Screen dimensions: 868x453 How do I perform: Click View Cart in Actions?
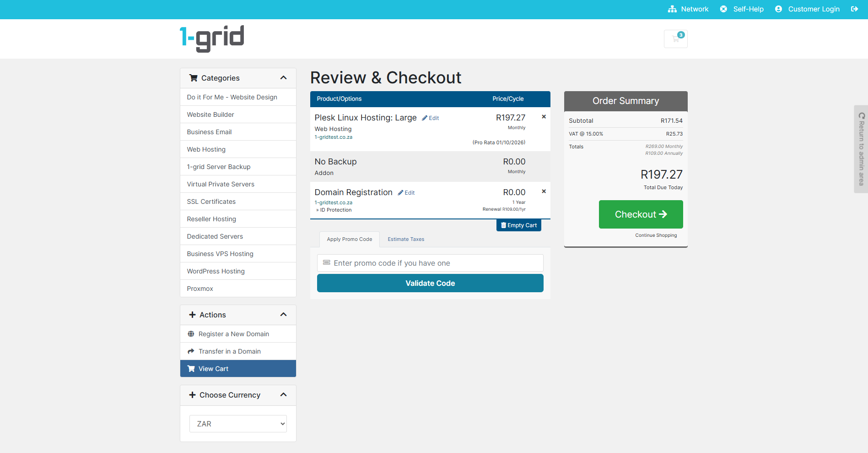click(x=238, y=369)
